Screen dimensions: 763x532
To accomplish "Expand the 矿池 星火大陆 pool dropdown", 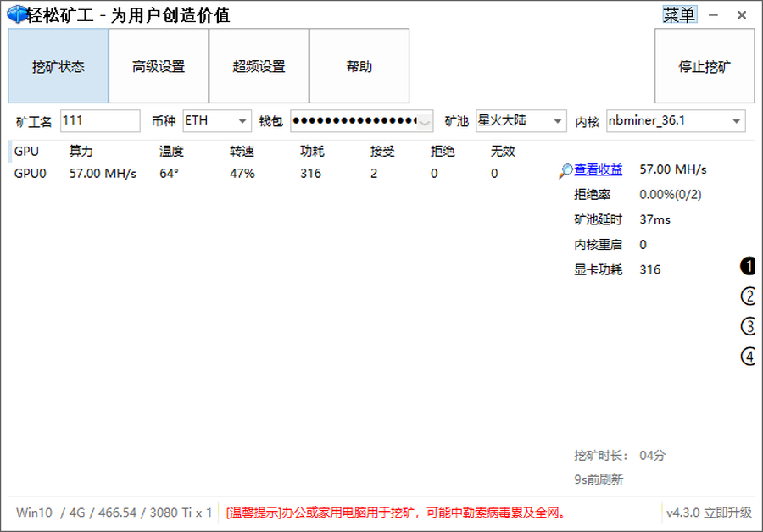I will tap(520, 121).
